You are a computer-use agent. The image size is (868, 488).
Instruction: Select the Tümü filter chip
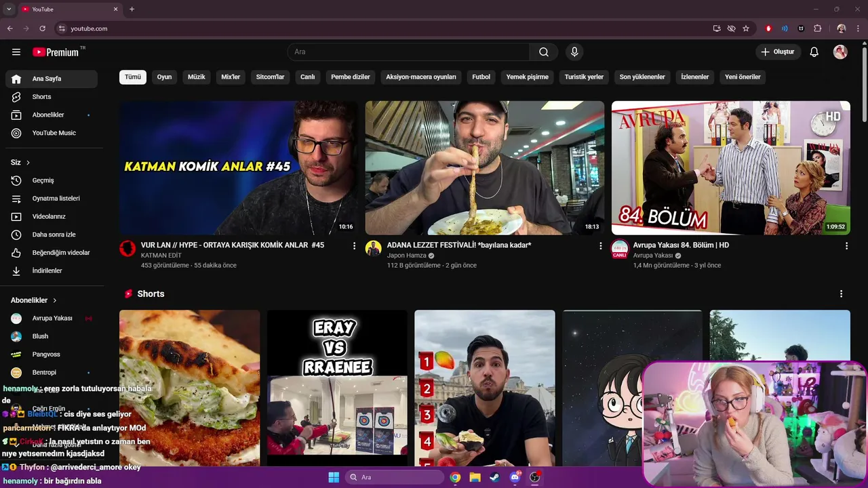pyautogui.click(x=133, y=77)
